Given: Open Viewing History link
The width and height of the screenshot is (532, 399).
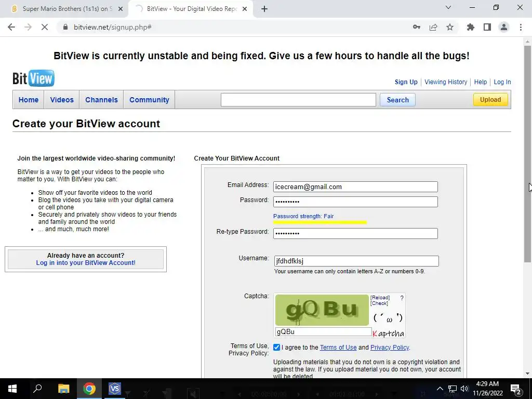Looking at the screenshot, I should point(446,82).
